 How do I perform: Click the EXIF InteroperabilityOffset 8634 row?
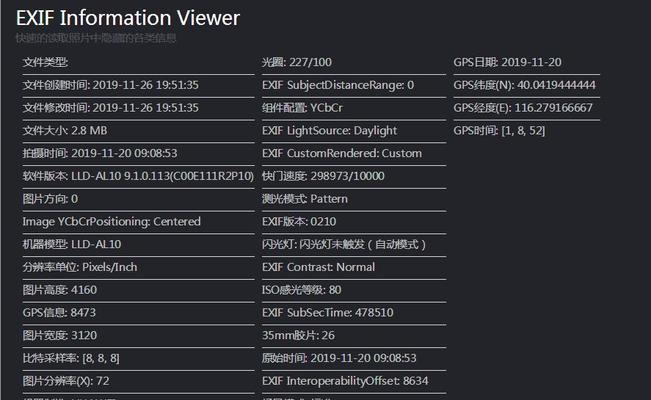click(x=345, y=381)
